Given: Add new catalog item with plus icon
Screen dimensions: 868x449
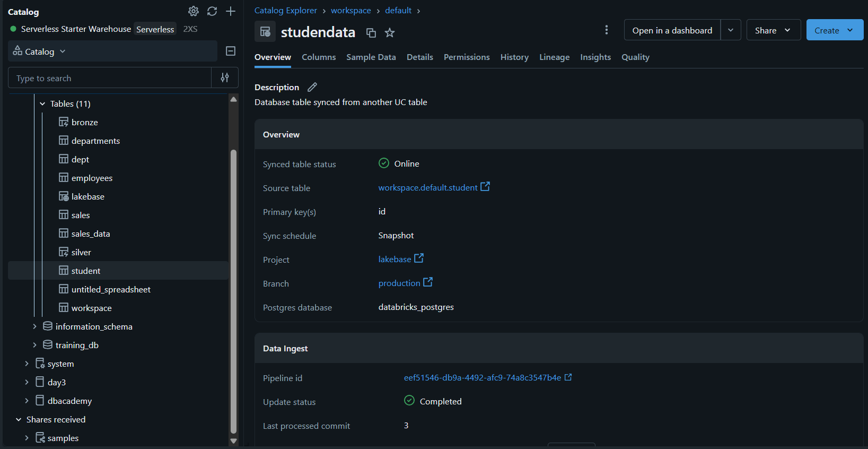Looking at the screenshot, I should [x=231, y=11].
